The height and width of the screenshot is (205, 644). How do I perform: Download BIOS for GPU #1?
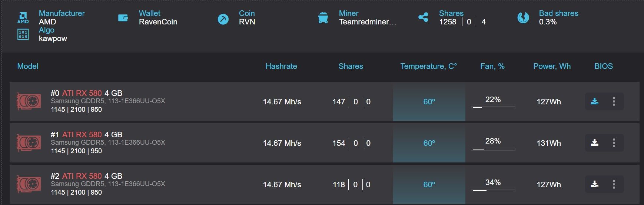tap(595, 143)
